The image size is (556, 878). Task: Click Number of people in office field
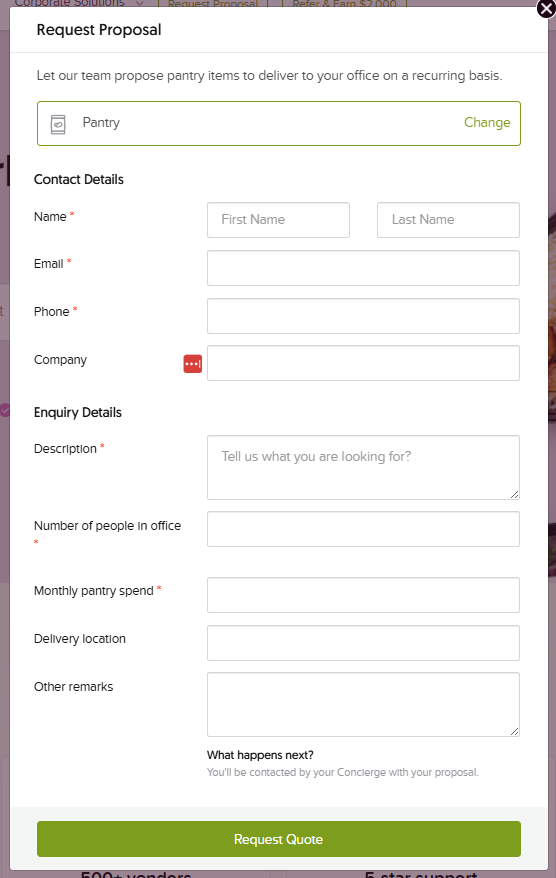363,529
